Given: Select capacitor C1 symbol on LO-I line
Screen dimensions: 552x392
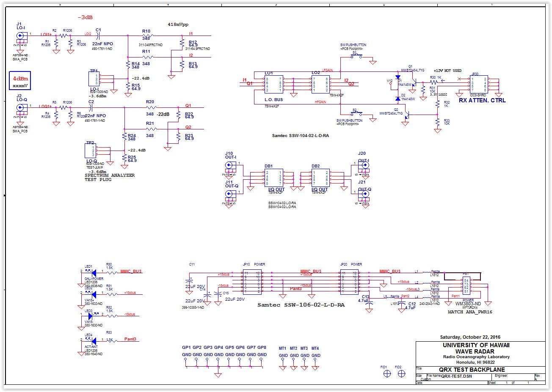Looking at the screenshot, I should tap(99, 36).
